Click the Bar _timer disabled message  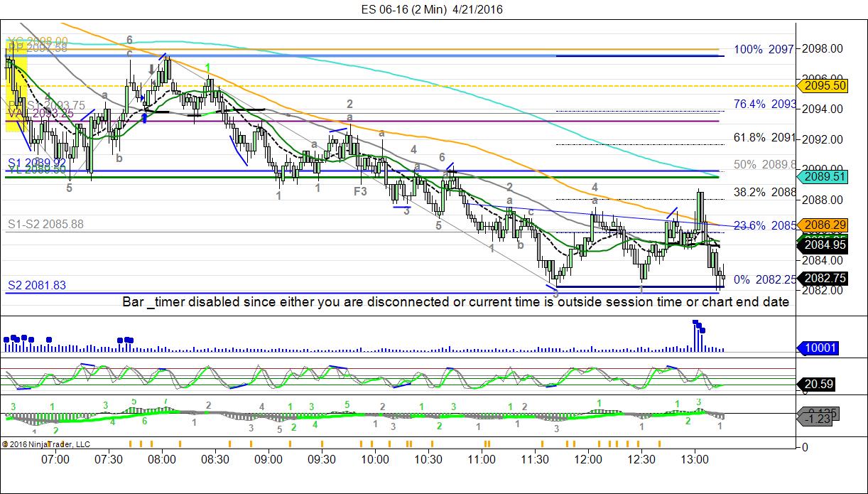[x=455, y=301]
